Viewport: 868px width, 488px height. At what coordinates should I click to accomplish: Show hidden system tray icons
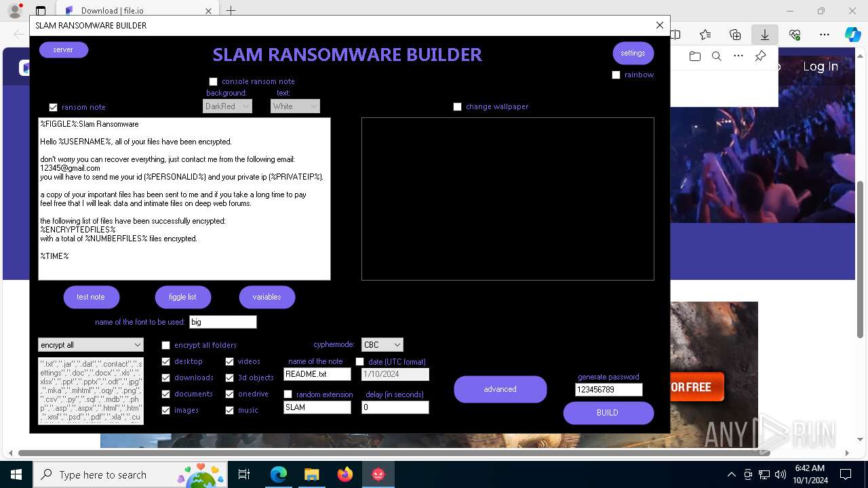click(731, 474)
